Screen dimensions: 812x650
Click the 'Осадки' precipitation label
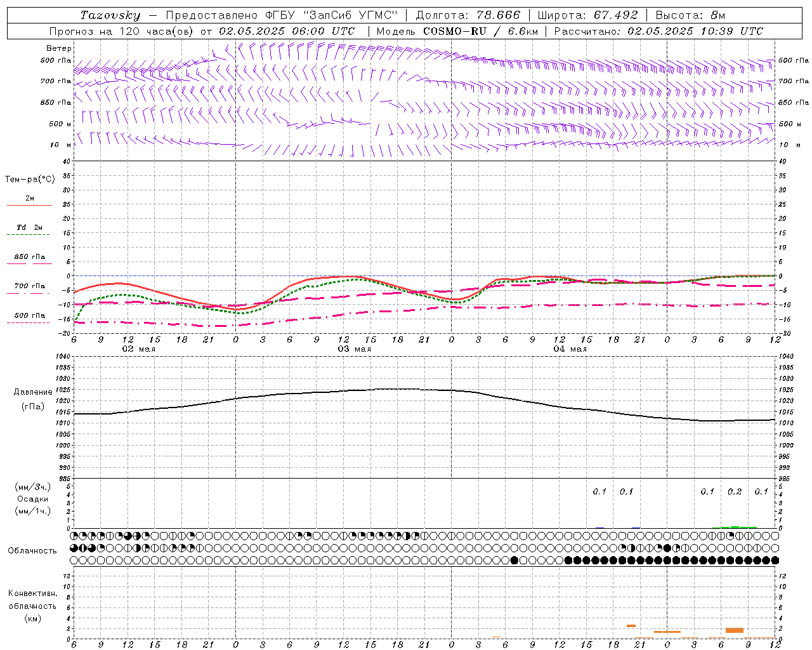32,499
